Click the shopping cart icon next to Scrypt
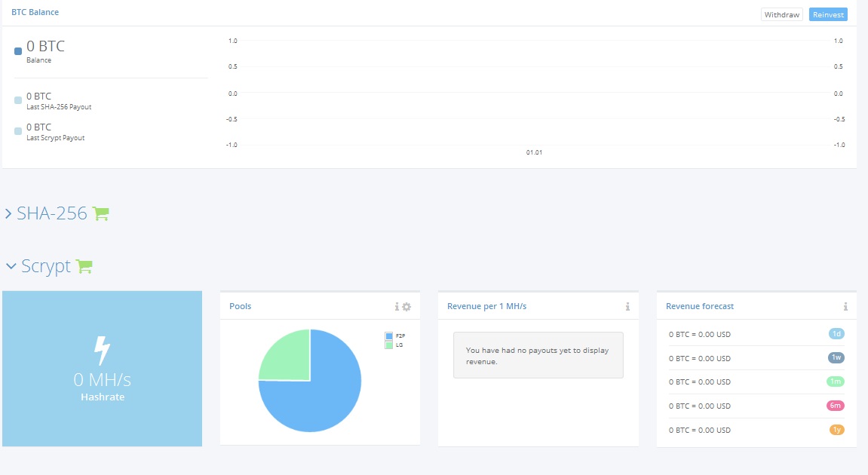 (x=84, y=266)
